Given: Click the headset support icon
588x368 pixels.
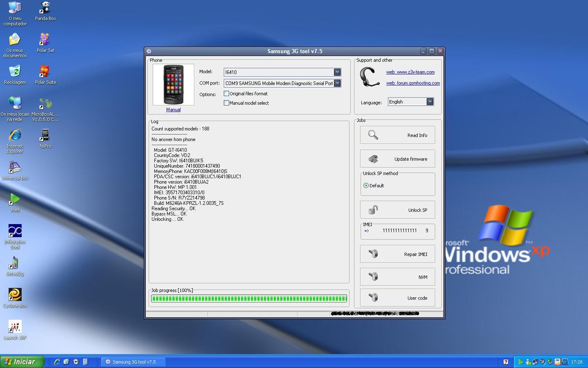Looking at the screenshot, I should point(370,77).
